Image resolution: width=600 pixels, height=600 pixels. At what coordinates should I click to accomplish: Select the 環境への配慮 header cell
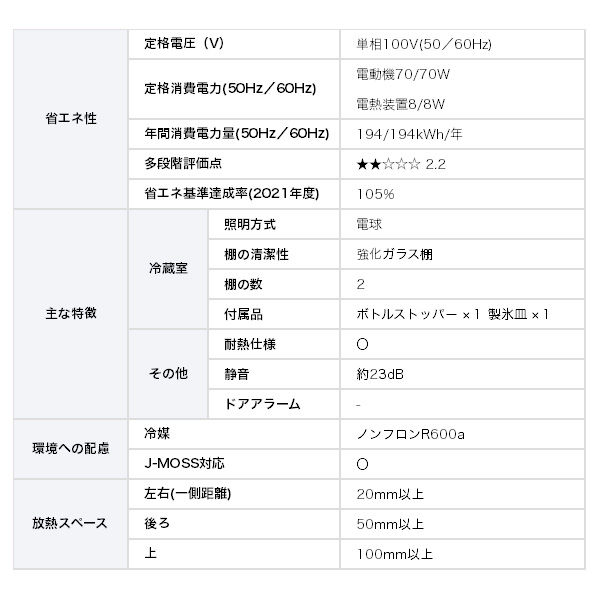71,449
